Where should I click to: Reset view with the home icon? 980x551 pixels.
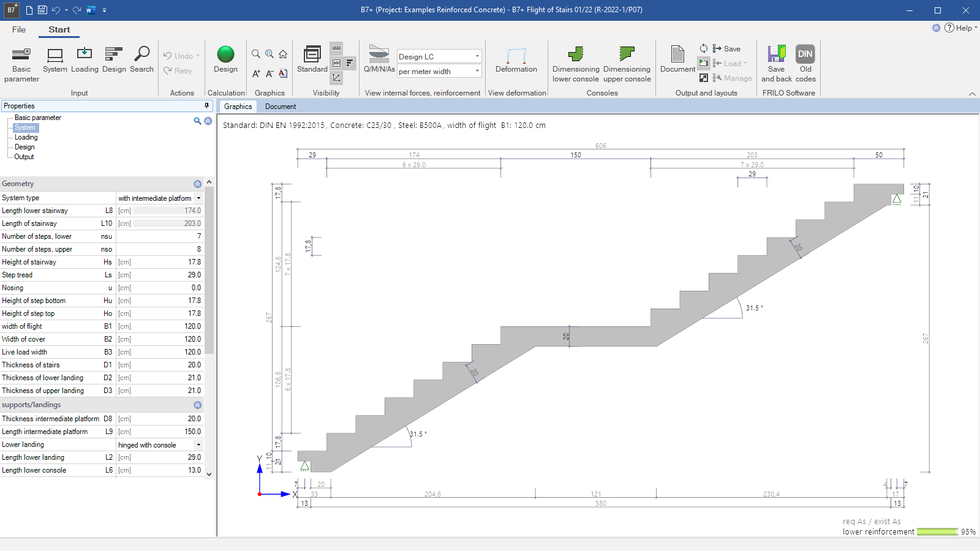[283, 54]
